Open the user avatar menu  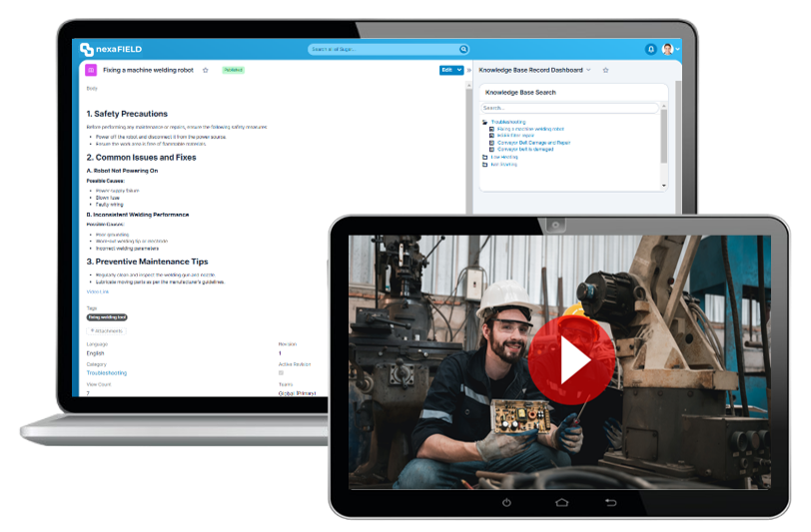(x=668, y=49)
